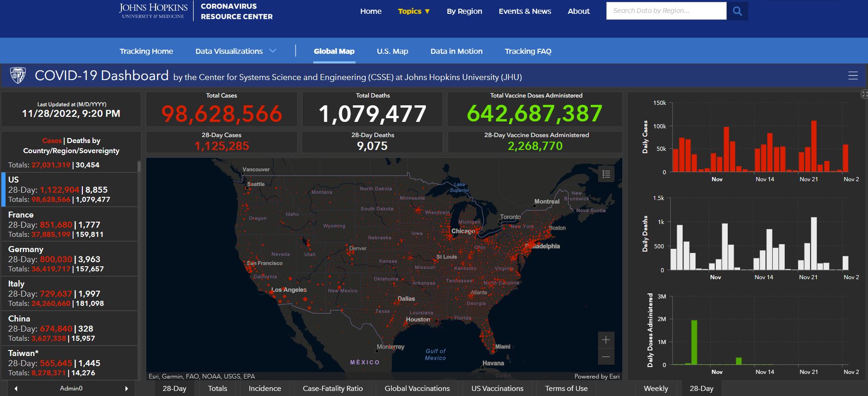Click the Admin0 level label
Screen dimensions: 868x396
coord(71,389)
